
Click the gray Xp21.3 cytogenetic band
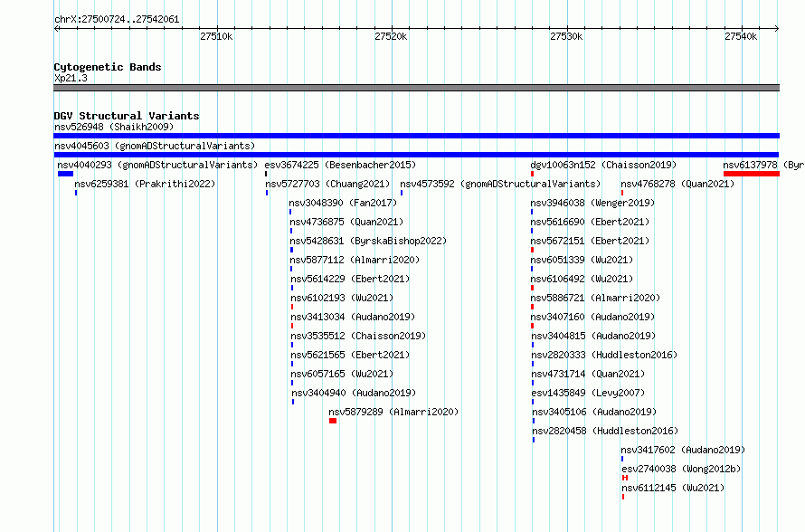pyautogui.click(x=416, y=88)
